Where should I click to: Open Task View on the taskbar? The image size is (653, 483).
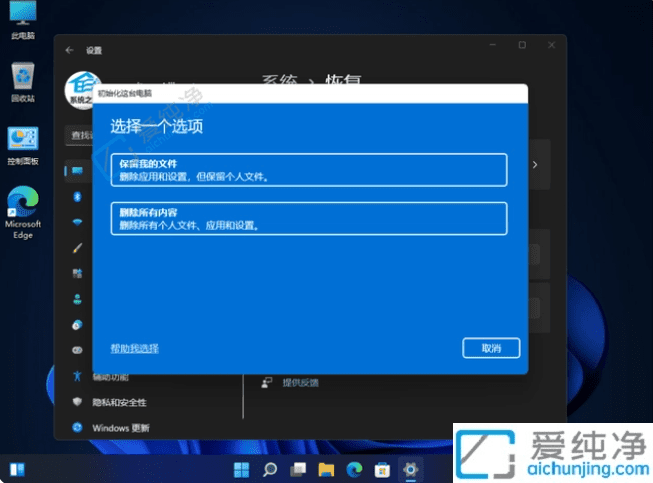click(298, 470)
